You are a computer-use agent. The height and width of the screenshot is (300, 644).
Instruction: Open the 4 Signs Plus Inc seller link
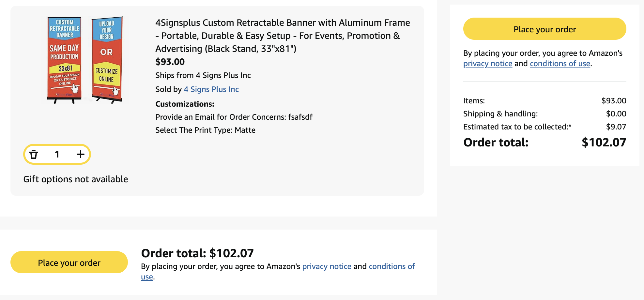[x=211, y=89]
